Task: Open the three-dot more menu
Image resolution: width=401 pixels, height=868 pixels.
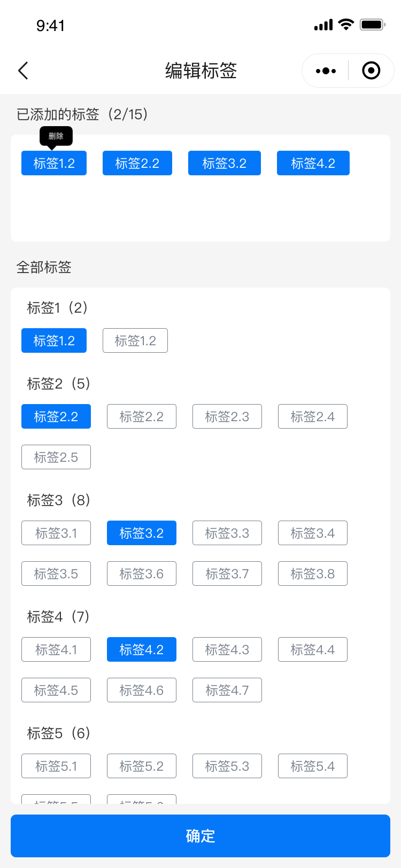Action: (x=326, y=71)
